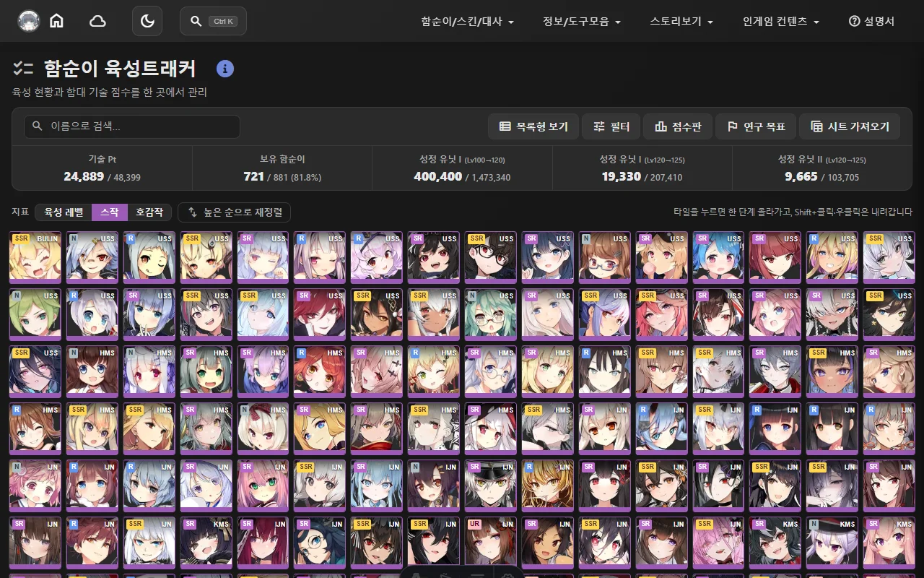Screen dimensions: 924x578
Task: Open the Ctrl K quick search
Action: pyautogui.click(x=213, y=21)
